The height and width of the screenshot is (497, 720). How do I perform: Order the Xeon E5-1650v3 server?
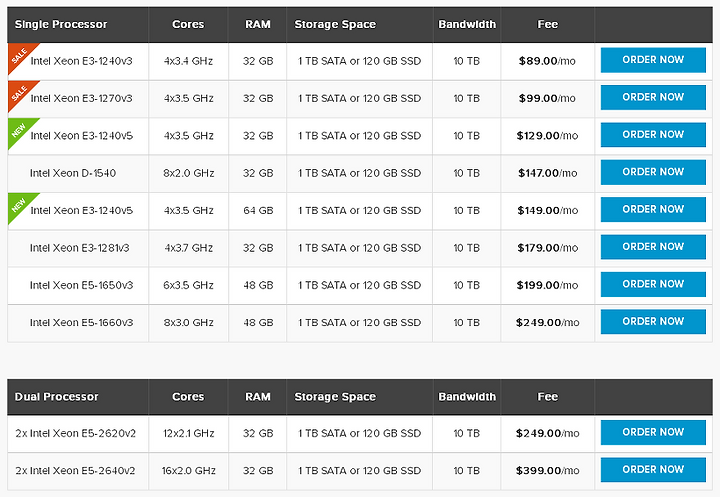(x=653, y=284)
